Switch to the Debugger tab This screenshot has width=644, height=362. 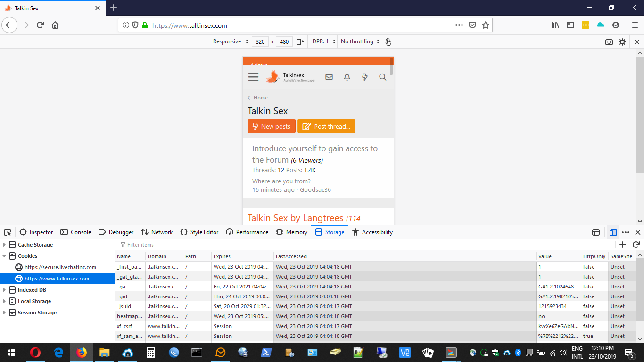[x=116, y=232]
